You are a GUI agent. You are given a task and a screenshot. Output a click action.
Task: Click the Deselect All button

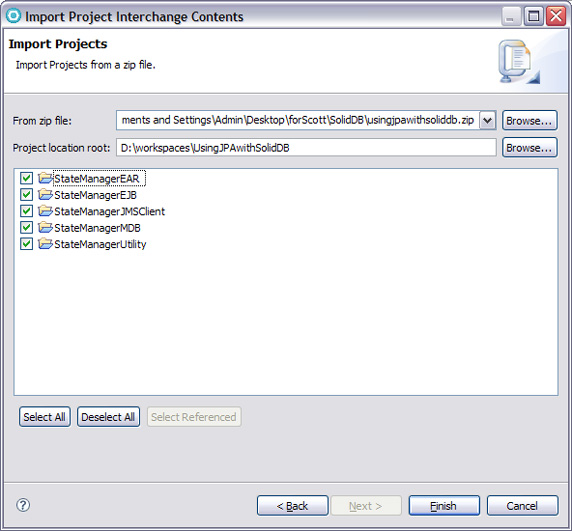click(x=108, y=417)
